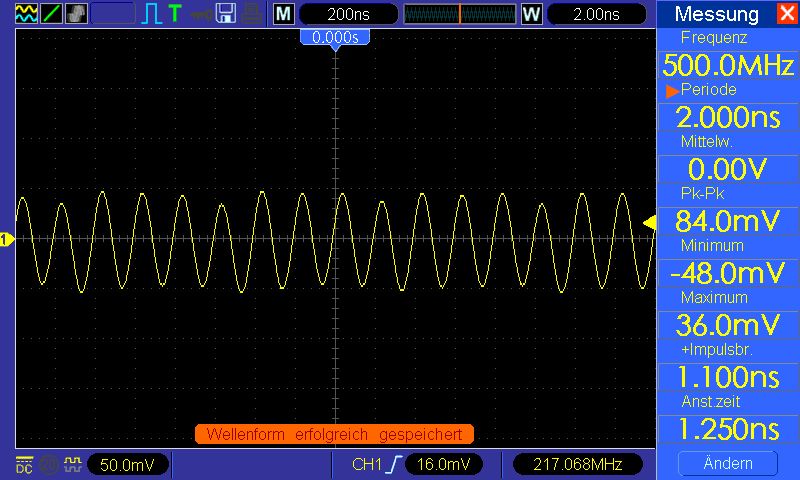
Task: Select the Mittelw. measurement label
Action: click(707, 141)
